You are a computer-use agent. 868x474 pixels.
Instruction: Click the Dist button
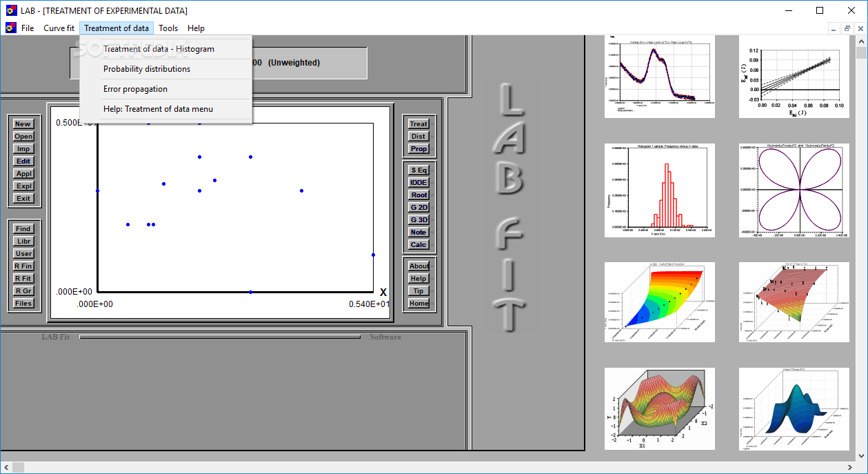click(x=418, y=137)
